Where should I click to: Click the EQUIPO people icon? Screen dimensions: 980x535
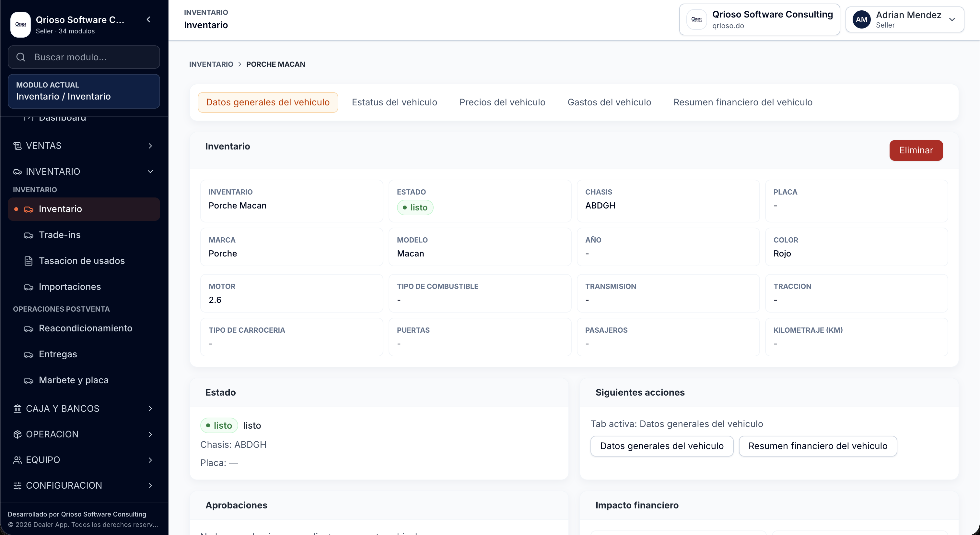[17, 460]
